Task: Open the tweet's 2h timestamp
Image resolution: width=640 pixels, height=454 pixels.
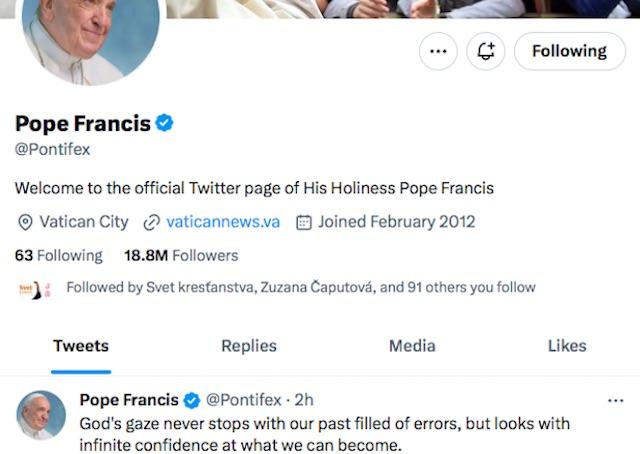Action: pyautogui.click(x=305, y=400)
